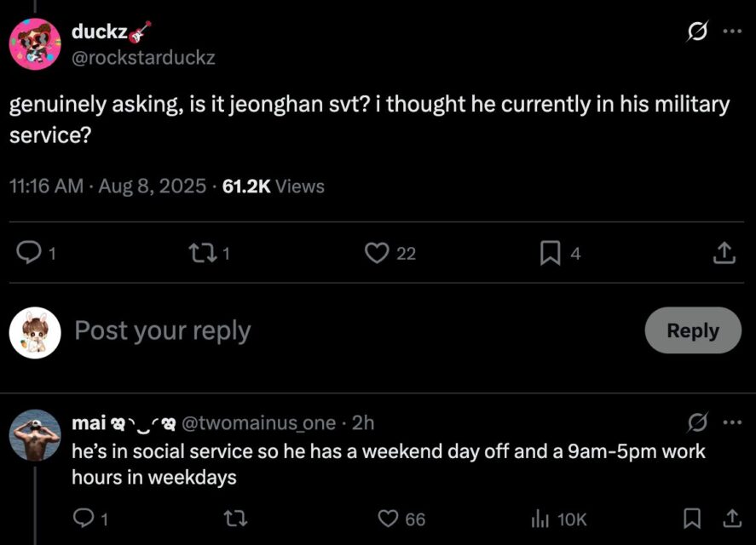Open the @rockstarduckz handle link

click(143, 58)
